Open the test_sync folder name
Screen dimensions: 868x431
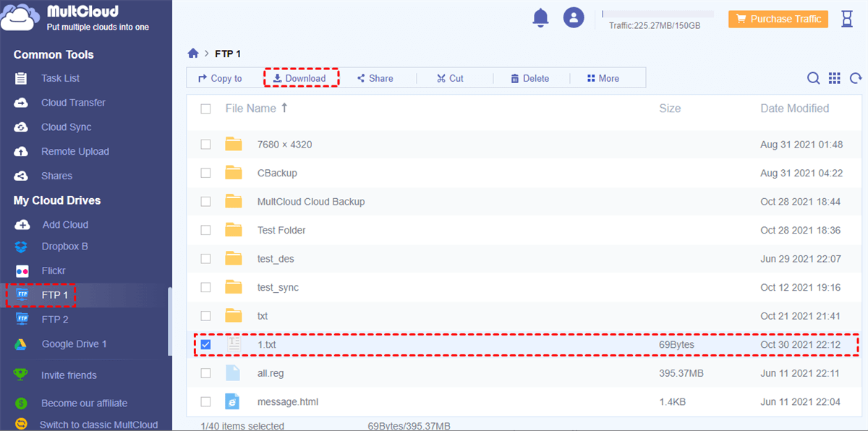(x=278, y=287)
